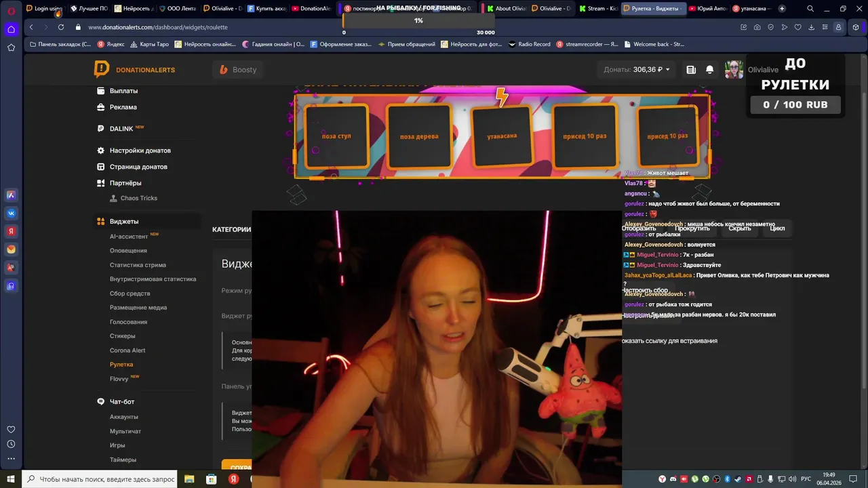Open Opera sidebar history clock icon
Image resolution: width=868 pixels, height=488 pixels.
[11, 444]
